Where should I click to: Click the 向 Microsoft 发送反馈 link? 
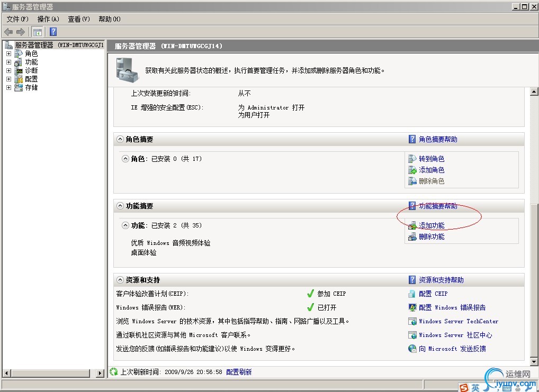452,349
